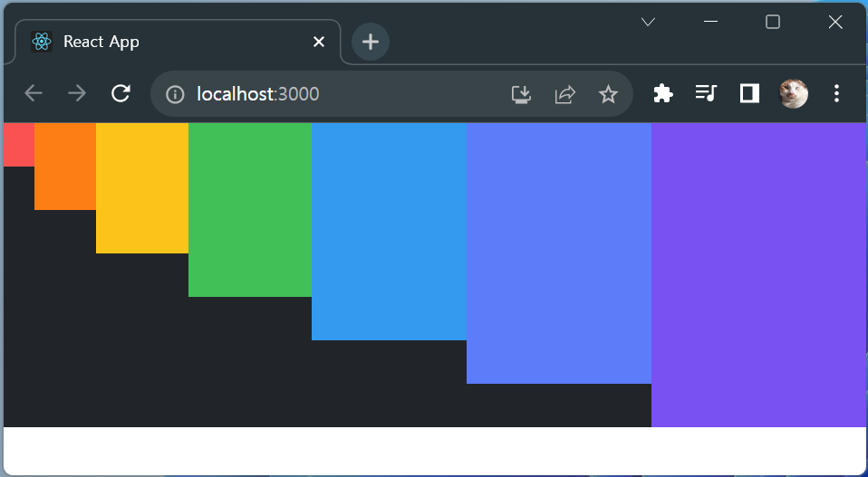Click the indigo color box
This screenshot has height=477, width=868.
[x=559, y=253]
